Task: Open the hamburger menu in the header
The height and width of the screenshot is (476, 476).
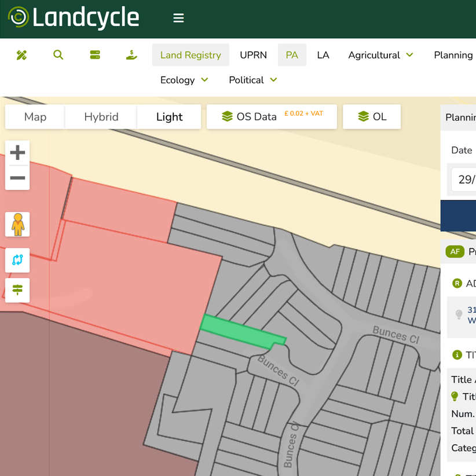Action: click(178, 18)
